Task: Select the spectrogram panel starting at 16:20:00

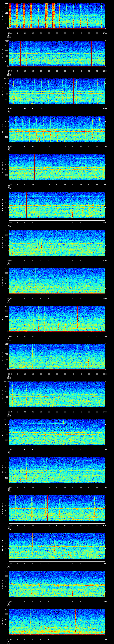Action: 57,167
